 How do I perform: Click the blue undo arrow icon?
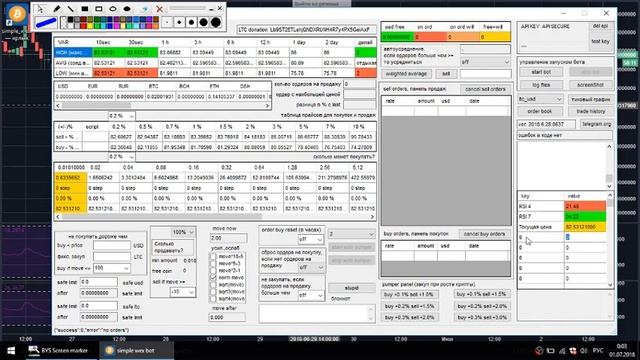(x=144, y=9)
